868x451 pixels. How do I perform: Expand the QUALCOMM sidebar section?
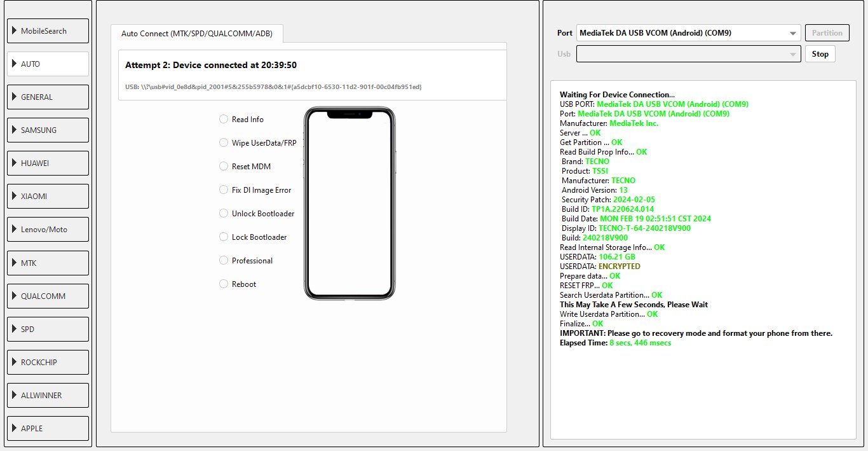pos(48,296)
